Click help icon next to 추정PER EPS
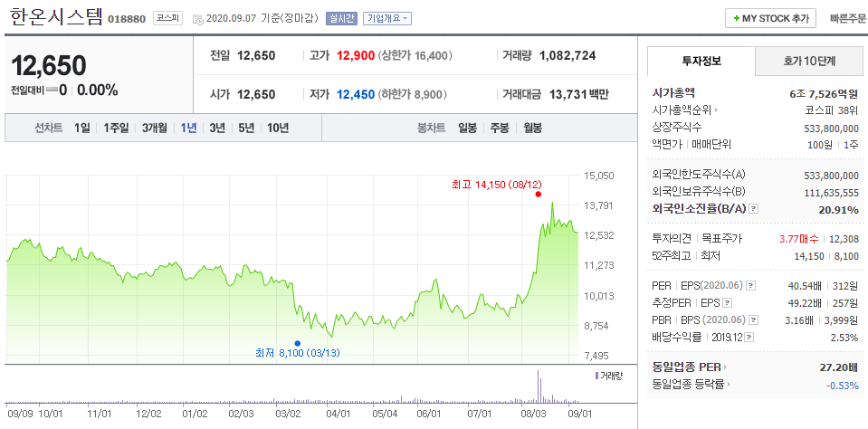This screenshot has height=429, width=868. tap(728, 303)
